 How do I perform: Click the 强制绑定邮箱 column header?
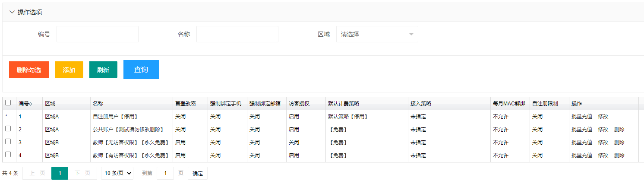pyautogui.click(x=266, y=104)
